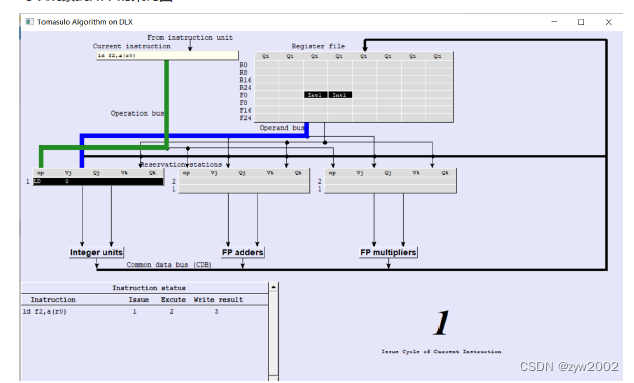The width and height of the screenshot is (634, 383).
Task: Click the F24 row label in the Register file
Action: [245, 118]
